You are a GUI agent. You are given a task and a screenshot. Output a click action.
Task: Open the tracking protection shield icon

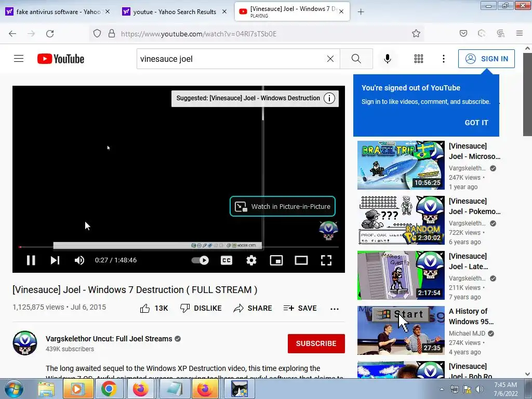pos(97,34)
